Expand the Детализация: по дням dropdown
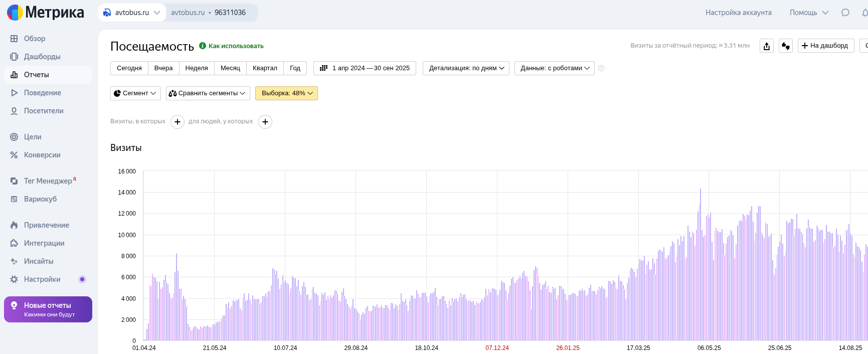This screenshot has height=354, width=868. coord(466,68)
